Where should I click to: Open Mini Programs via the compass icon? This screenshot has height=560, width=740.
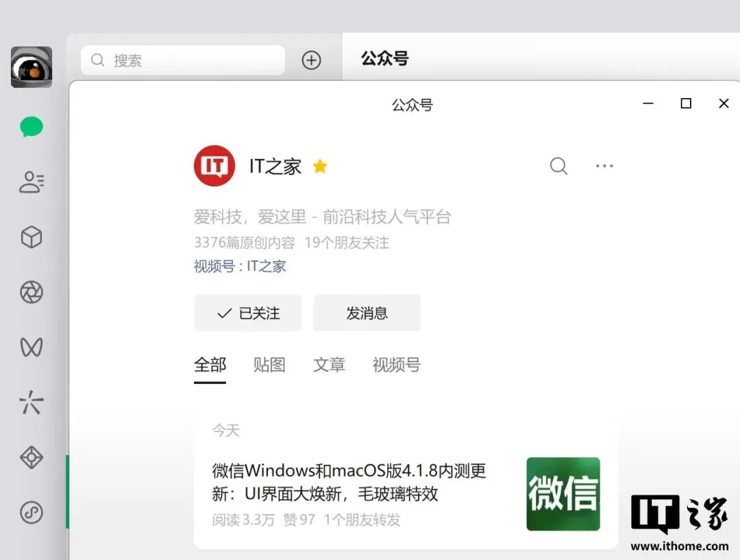(x=30, y=458)
